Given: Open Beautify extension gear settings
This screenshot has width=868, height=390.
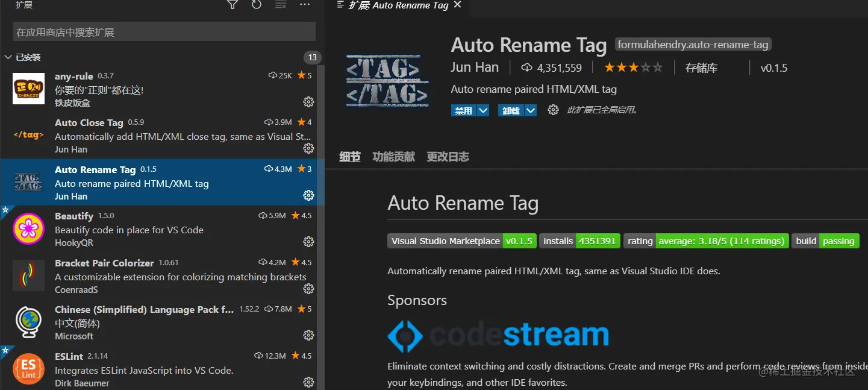Looking at the screenshot, I should (308, 242).
